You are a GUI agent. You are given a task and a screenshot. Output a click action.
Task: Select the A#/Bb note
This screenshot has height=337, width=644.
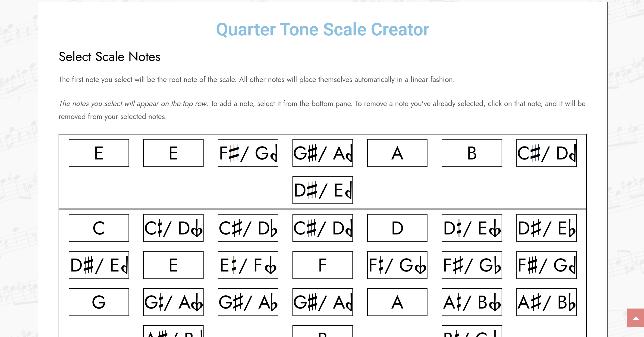click(547, 302)
